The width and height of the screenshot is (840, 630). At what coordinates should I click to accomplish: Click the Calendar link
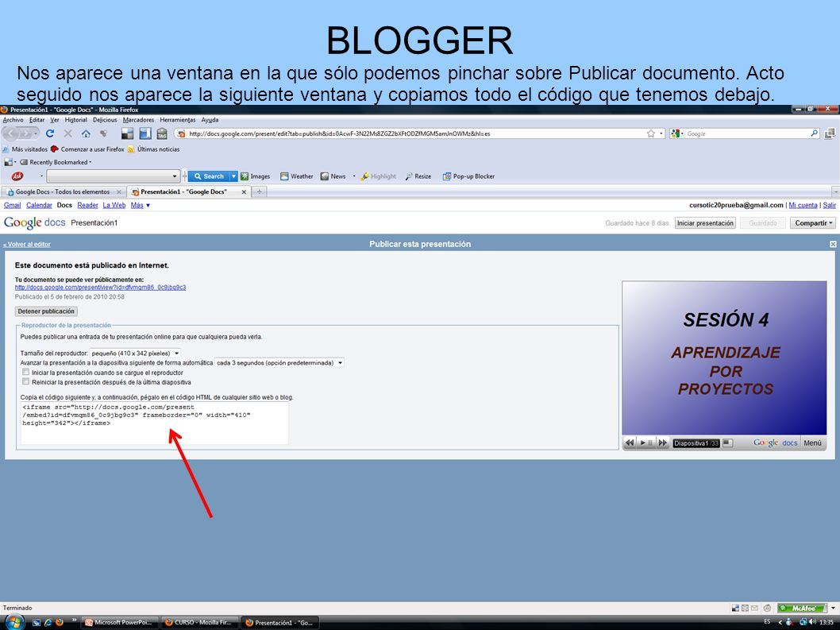coord(39,205)
